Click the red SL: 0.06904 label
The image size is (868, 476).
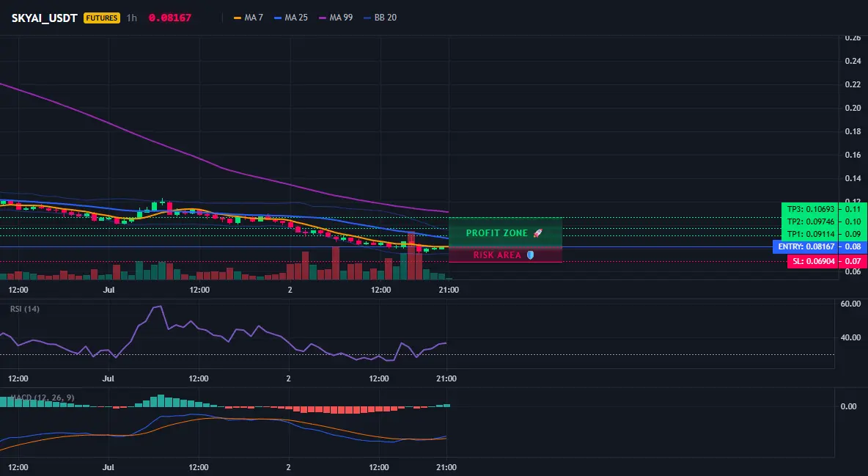(813, 261)
